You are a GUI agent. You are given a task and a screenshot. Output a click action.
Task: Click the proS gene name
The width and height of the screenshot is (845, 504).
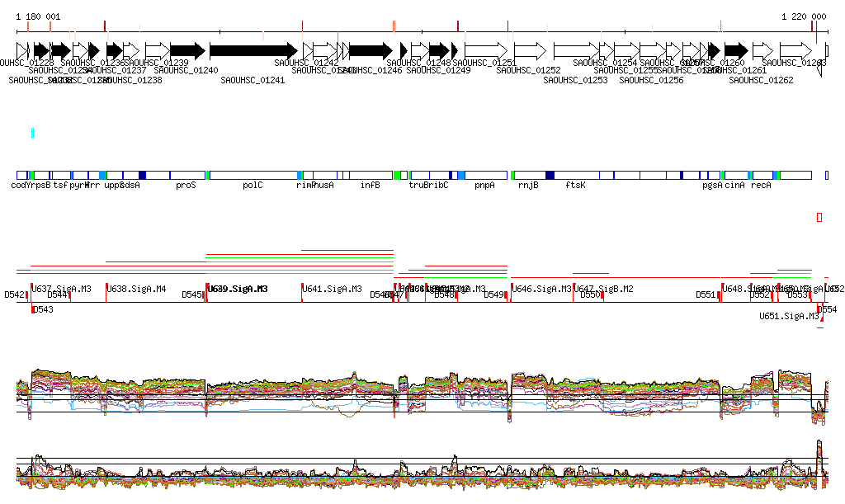pos(186,186)
